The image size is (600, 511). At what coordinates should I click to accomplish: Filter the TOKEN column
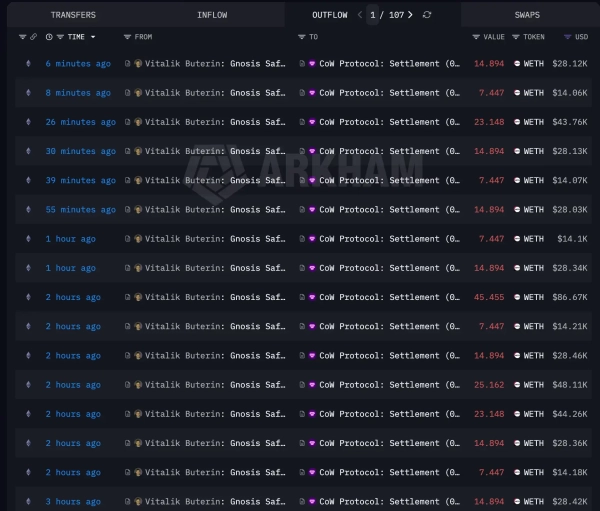pyautogui.click(x=516, y=37)
